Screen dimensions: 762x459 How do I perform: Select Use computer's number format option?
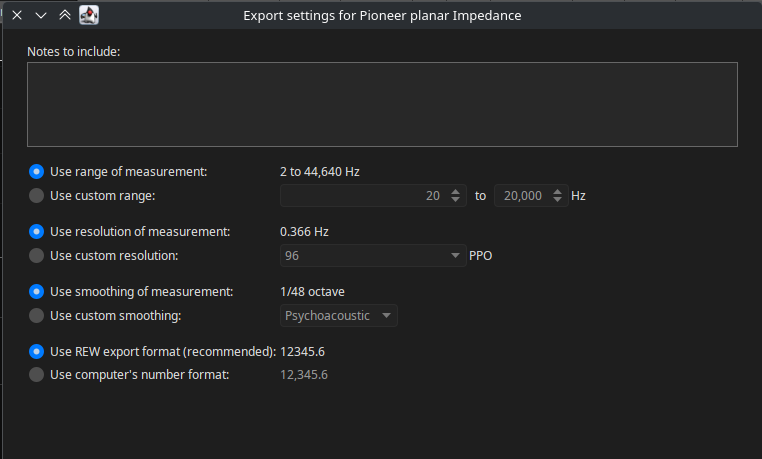(36, 374)
